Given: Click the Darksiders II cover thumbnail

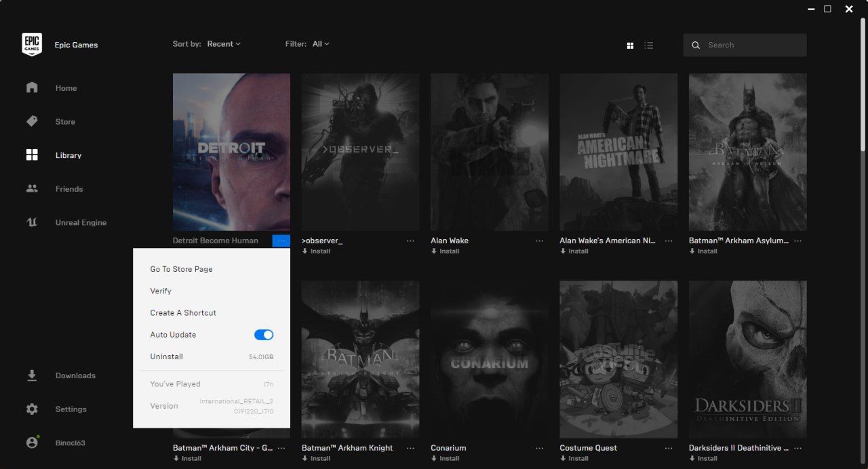Looking at the screenshot, I should (748, 359).
